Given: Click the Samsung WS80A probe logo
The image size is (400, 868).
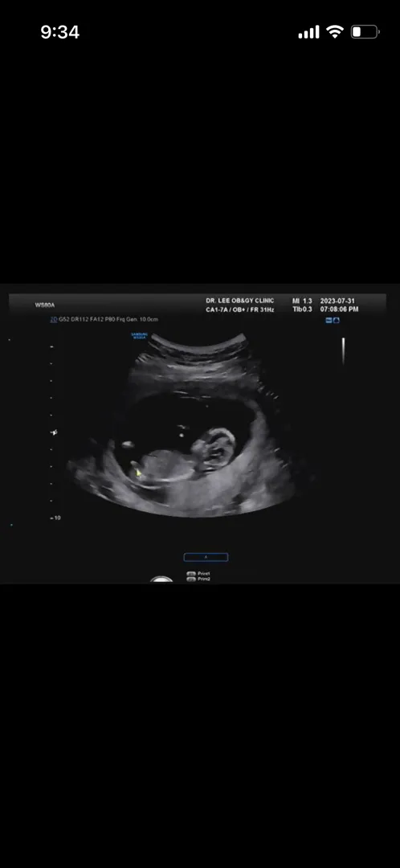Looking at the screenshot, I should [139, 335].
